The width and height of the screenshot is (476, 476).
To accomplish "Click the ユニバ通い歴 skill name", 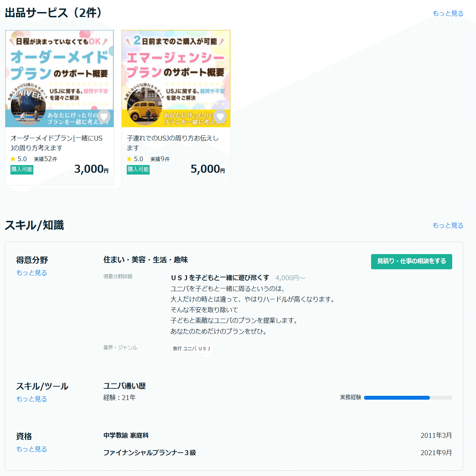I will (124, 386).
